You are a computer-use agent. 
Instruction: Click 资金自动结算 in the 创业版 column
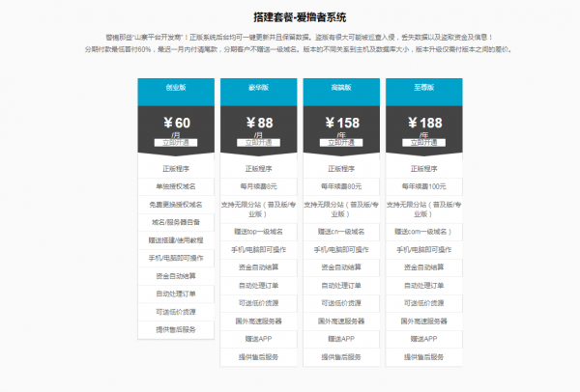point(176,276)
